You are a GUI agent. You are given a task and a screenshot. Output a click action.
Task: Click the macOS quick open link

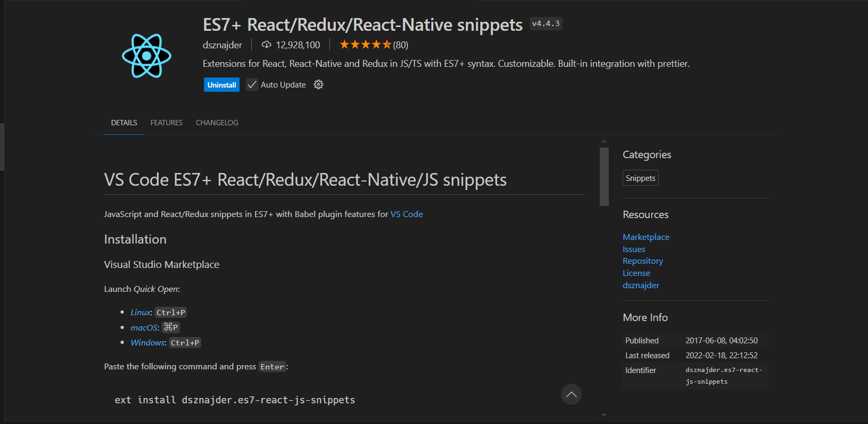point(144,327)
